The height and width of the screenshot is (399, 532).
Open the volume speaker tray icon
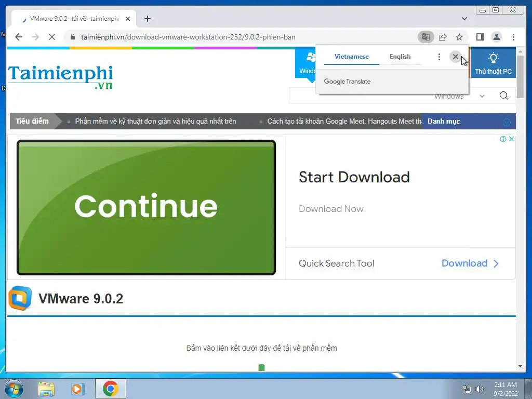pyautogui.click(x=480, y=389)
